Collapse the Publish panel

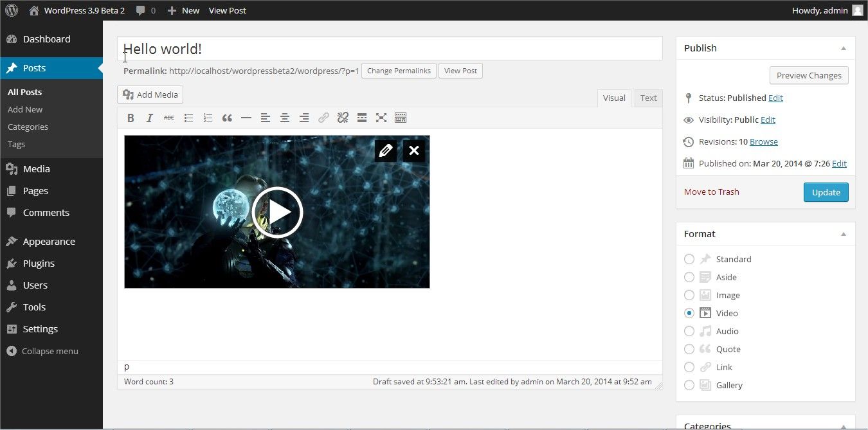coord(844,48)
